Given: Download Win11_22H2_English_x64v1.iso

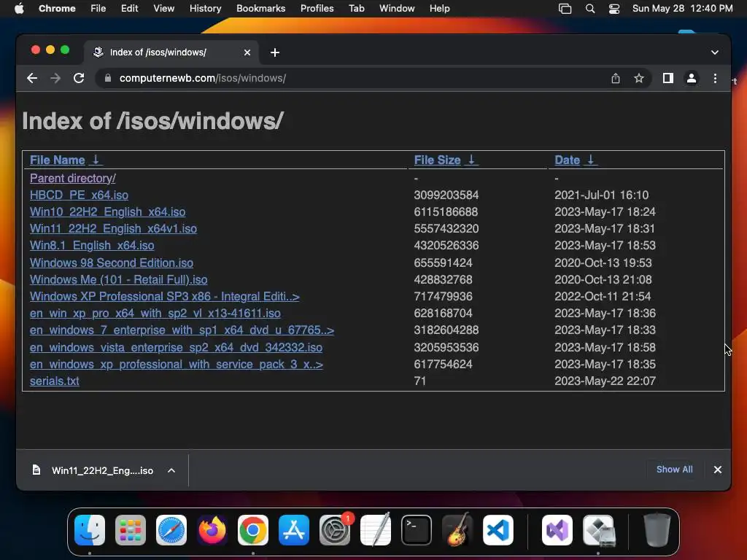Looking at the screenshot, I should tap(113, 228).
